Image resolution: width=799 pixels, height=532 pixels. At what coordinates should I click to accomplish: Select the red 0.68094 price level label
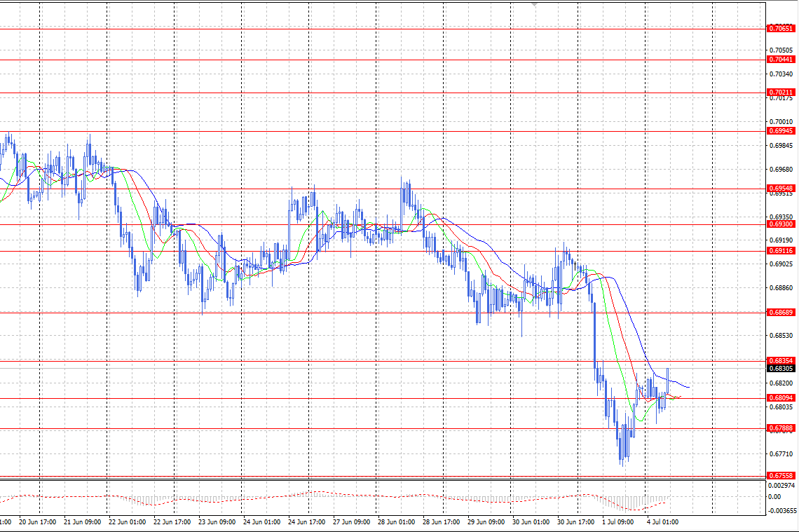(781, 398)
